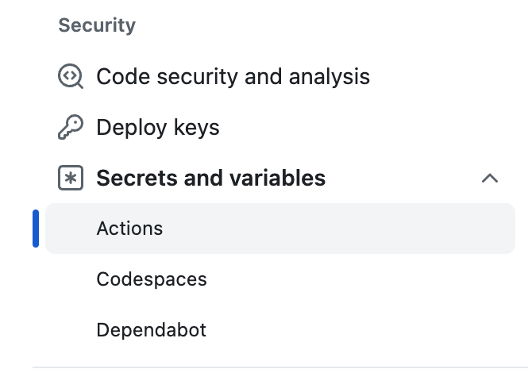Select Actions under Secrets and variables
This screenshot has height=392, width=532.
coord(129,229)
